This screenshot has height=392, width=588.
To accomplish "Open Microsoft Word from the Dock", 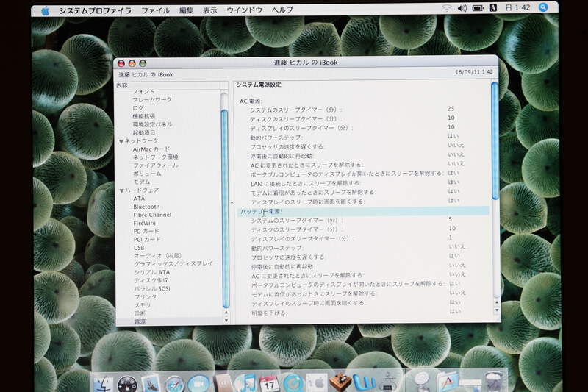I will [364, 382].
